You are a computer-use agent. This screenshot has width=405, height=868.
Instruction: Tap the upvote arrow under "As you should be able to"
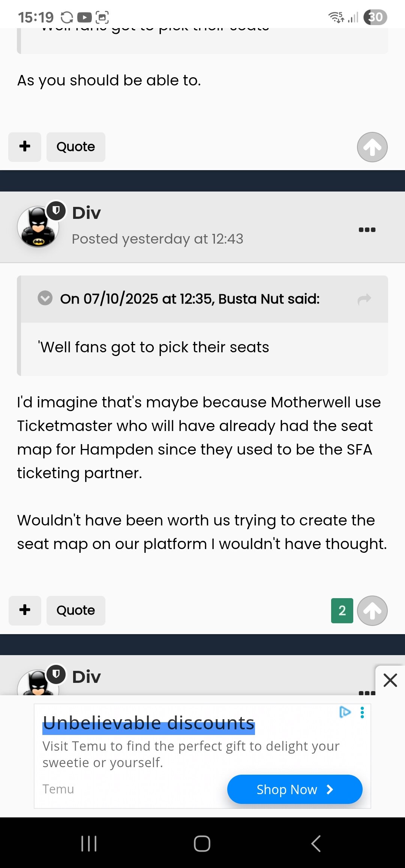click(x=372, y=147)
